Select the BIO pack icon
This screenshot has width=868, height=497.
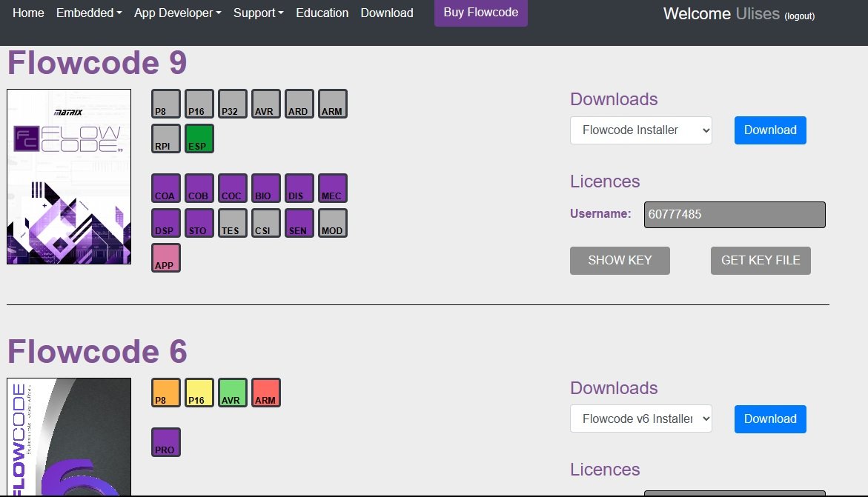tap(266, 188)
